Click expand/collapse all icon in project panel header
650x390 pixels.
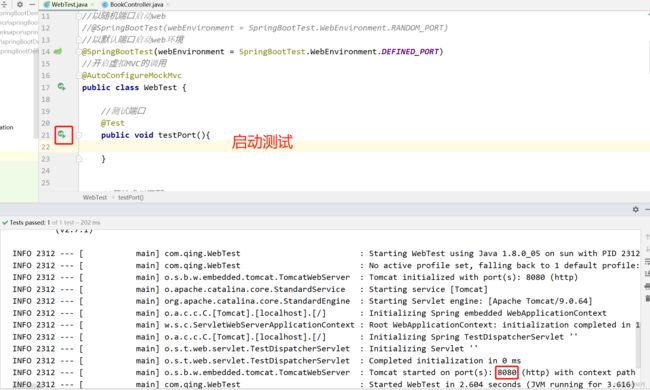tap(5, 4)
